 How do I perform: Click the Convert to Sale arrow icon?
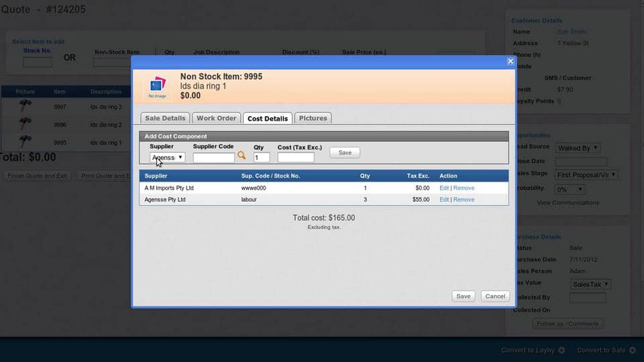(x=633, y=350)
